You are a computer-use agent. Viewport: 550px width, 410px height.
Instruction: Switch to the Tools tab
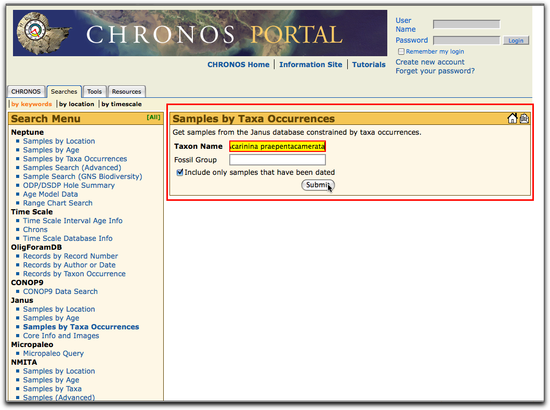(94, 92)
